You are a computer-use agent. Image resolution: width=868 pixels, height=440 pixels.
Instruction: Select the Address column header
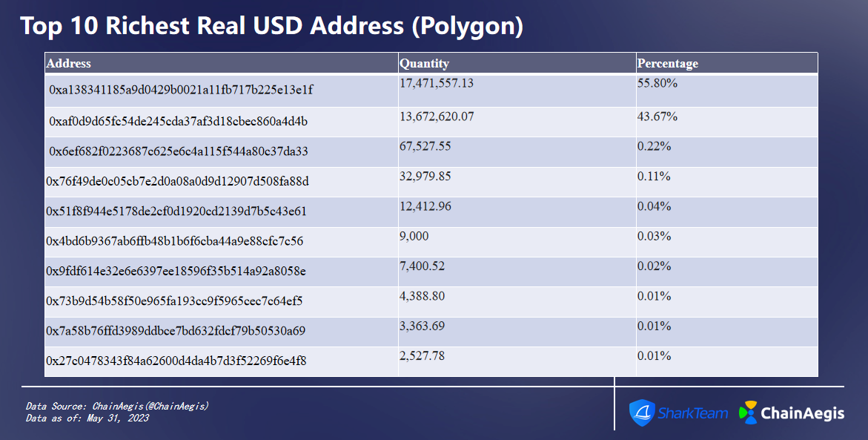click(69, 64)
